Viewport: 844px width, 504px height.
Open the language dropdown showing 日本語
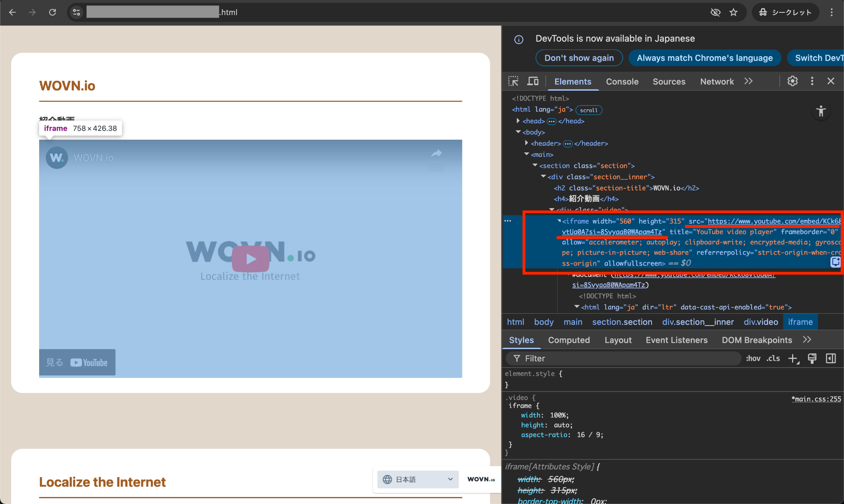tap(418, 479)
